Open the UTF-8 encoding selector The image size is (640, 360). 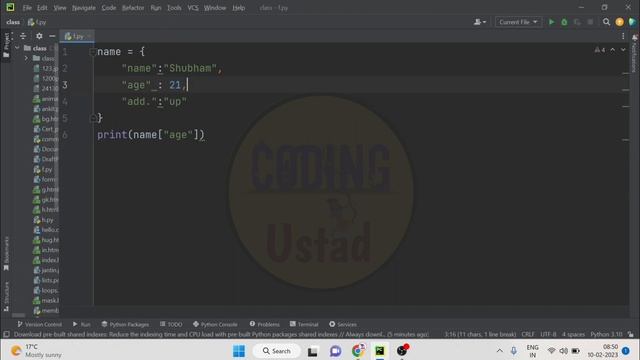(548, 334)
